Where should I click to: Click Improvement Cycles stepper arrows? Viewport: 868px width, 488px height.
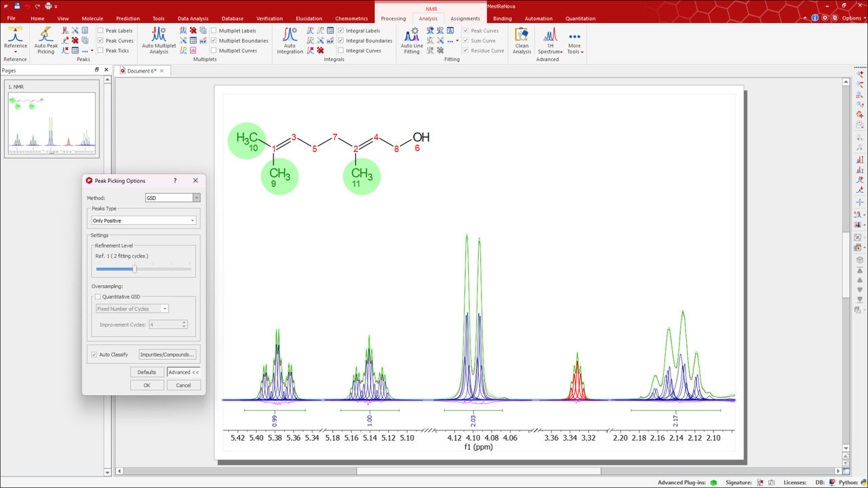point(184,325)
